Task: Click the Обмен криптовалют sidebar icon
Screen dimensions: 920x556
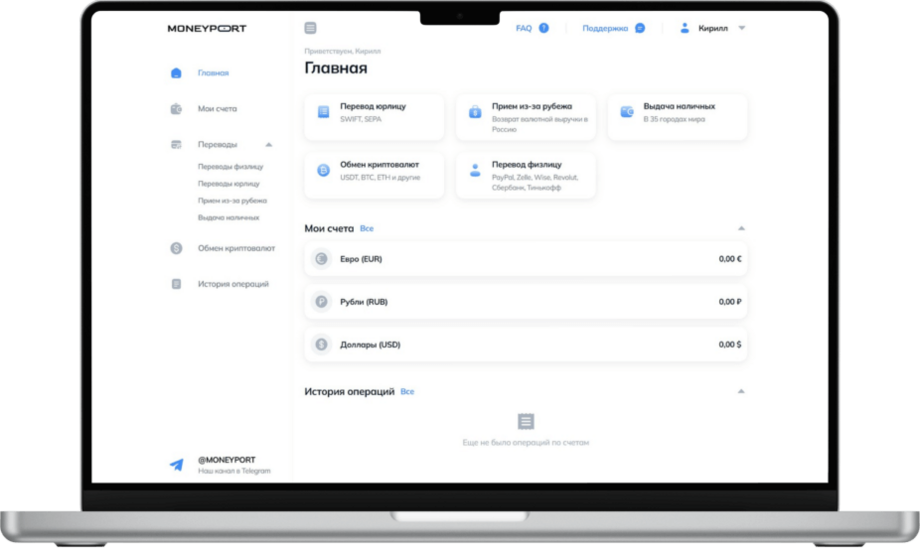Action: pyautogui.click(x=176, y=248)
